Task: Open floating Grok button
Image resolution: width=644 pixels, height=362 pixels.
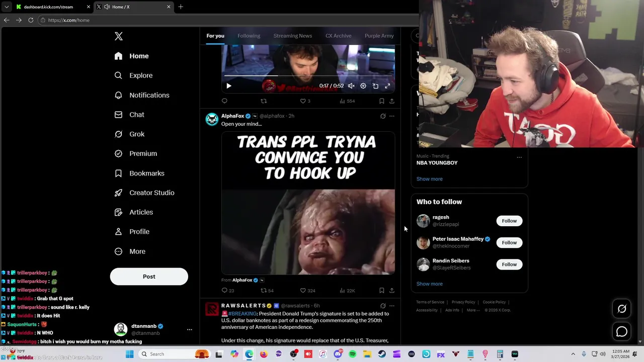Action: tap(622, 309)
